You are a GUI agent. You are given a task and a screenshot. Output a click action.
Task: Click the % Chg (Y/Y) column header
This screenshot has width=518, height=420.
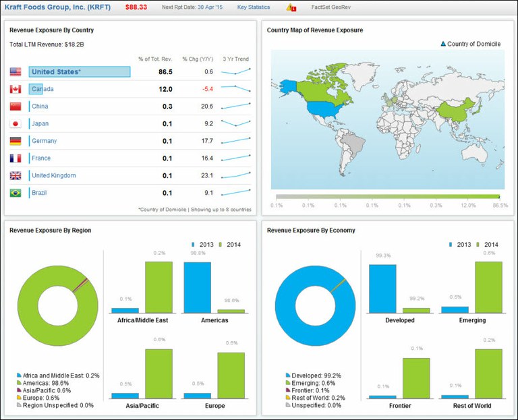[198, 59]
